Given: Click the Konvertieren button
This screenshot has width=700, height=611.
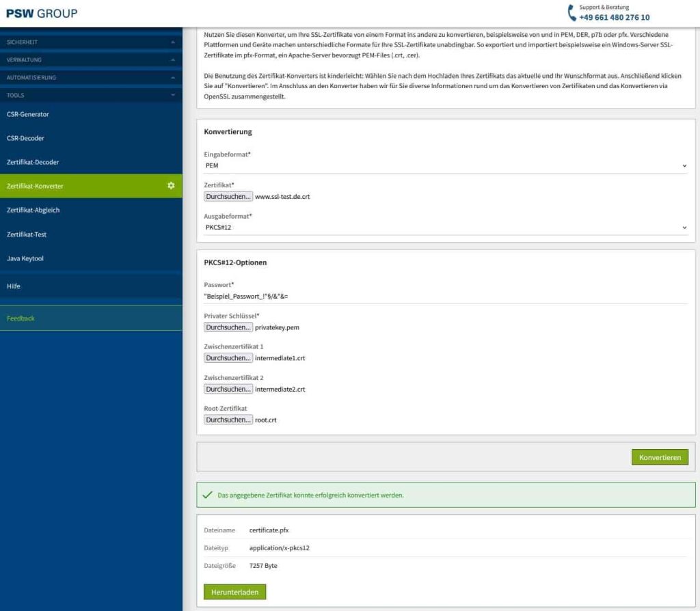Looking at the screenshot, I should tap(659, 457).
